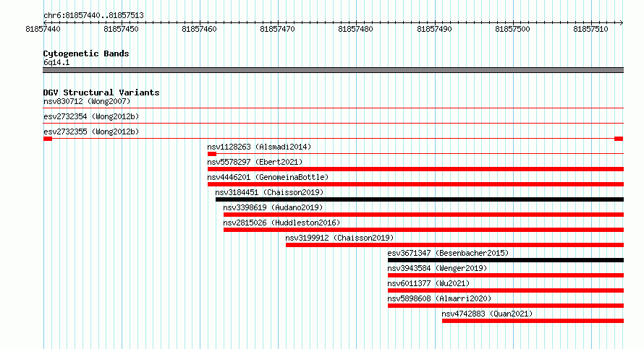The image size is (644, 349).
Task: Click ruler position 81857500
Action: click(x=512, y=29)
